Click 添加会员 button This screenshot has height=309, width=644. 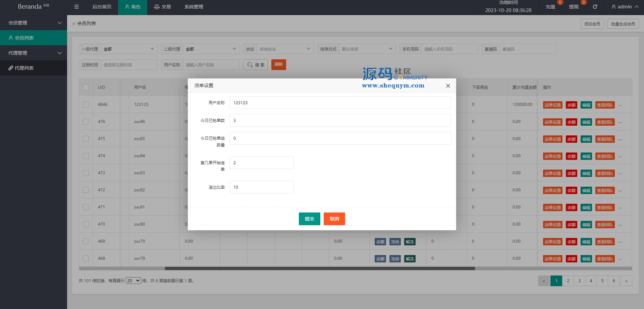click(592, 24)
